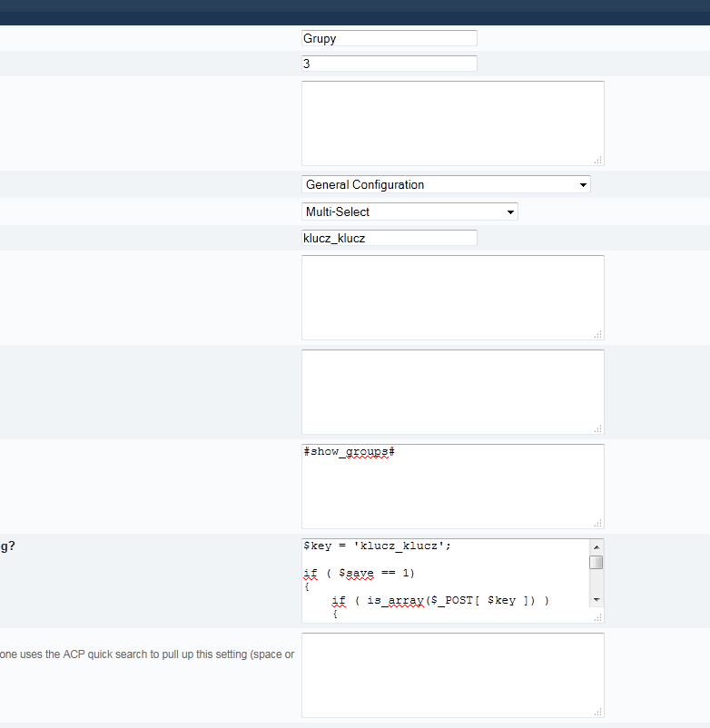Click the empty textarea directly below klucz_klucz field
The height and width of the screenshot is (728, 710).
point(452,297)
